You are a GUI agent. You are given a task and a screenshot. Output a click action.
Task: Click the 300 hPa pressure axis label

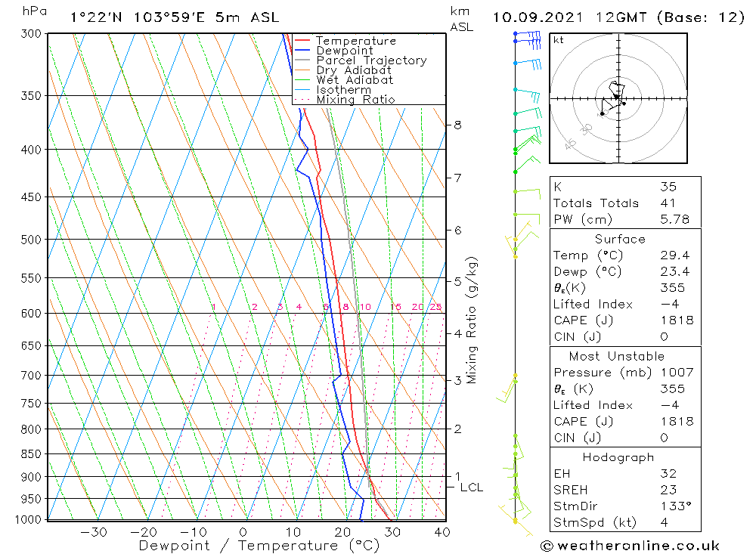coord(31,34)
